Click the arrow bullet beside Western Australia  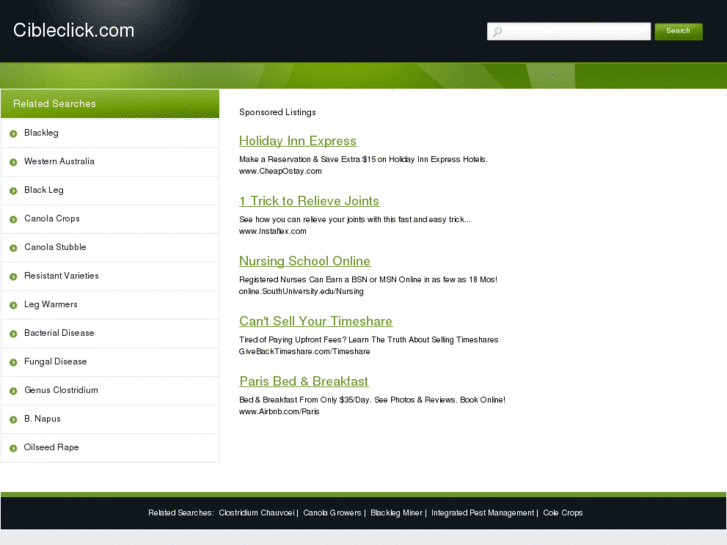[13, 162]
